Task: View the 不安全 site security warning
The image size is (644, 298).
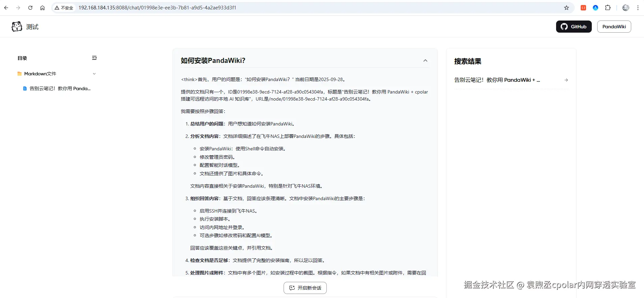Action: pos(64,8)
